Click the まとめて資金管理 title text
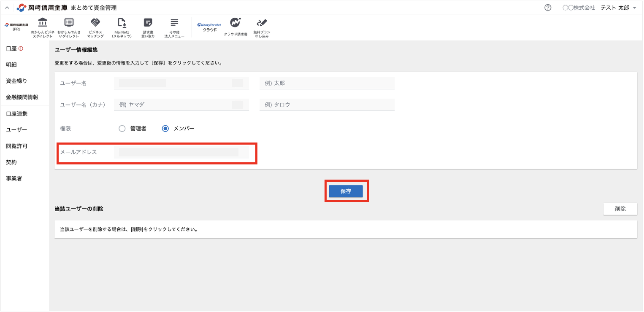Screen dimensions: 644x312 94,8
